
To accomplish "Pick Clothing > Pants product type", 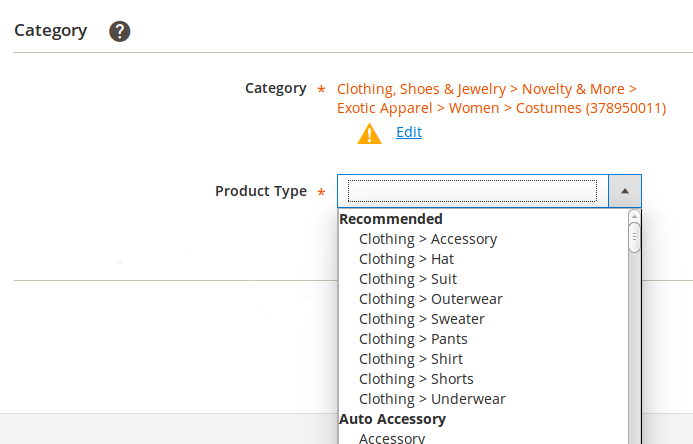I will 413,339.
